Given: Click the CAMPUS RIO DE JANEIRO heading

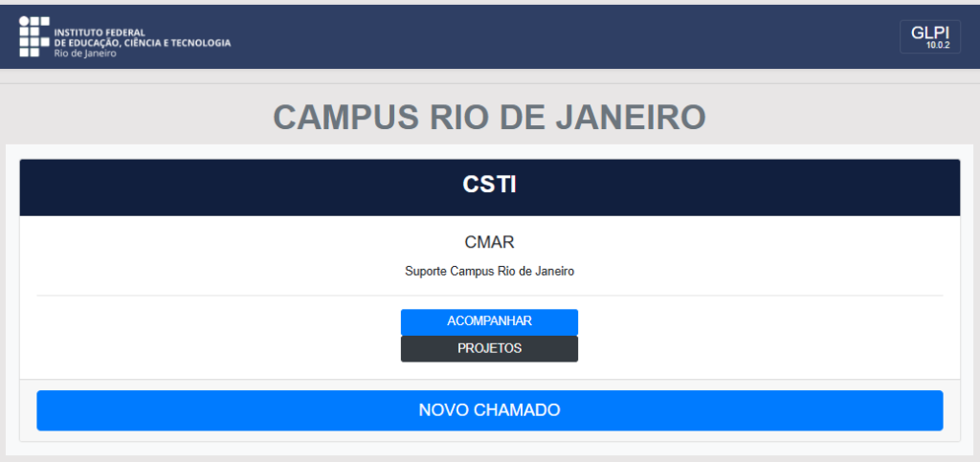Looking at the screenshot, I should (489, 117).
